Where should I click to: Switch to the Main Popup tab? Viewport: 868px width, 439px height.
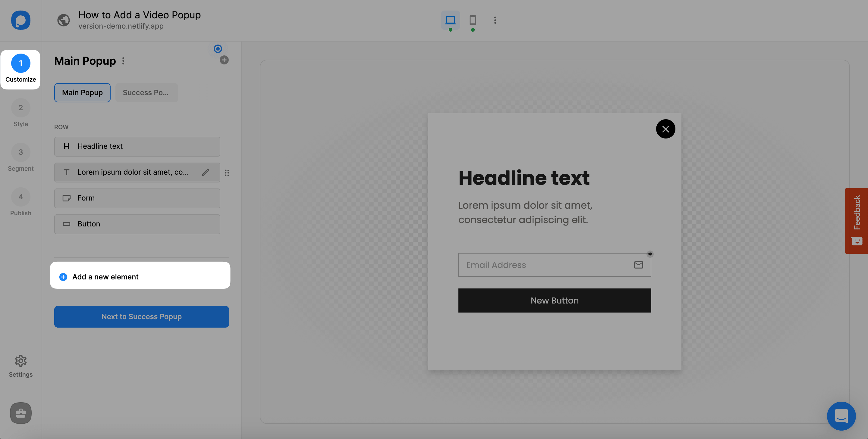[x=82, y=92]
